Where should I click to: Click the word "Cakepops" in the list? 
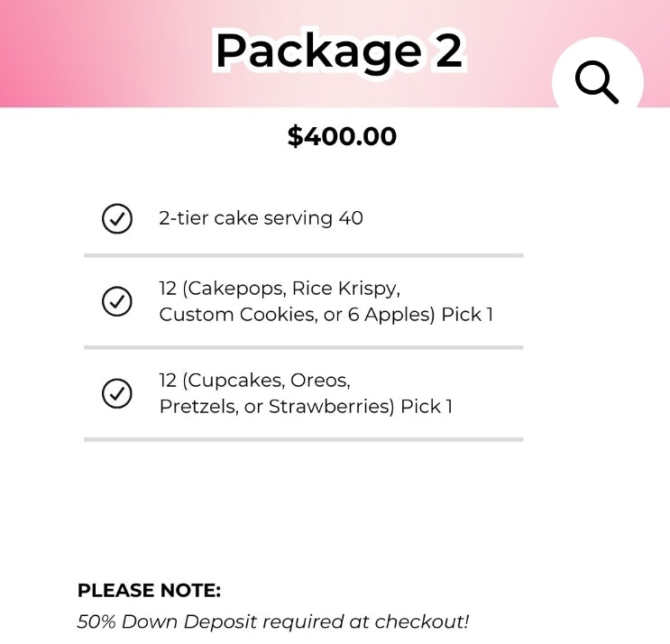(x=234, y=289)
